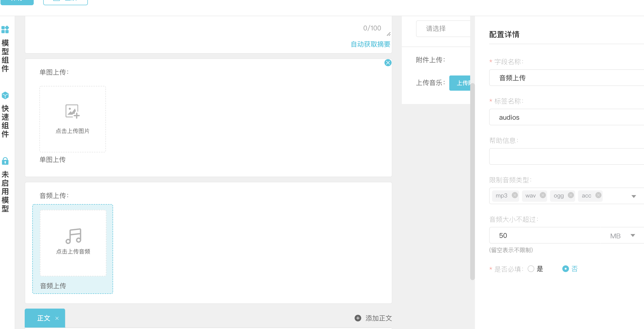Remove the acc audio type tag
This screenshot has height=329, width=644.
click(598, 195)
